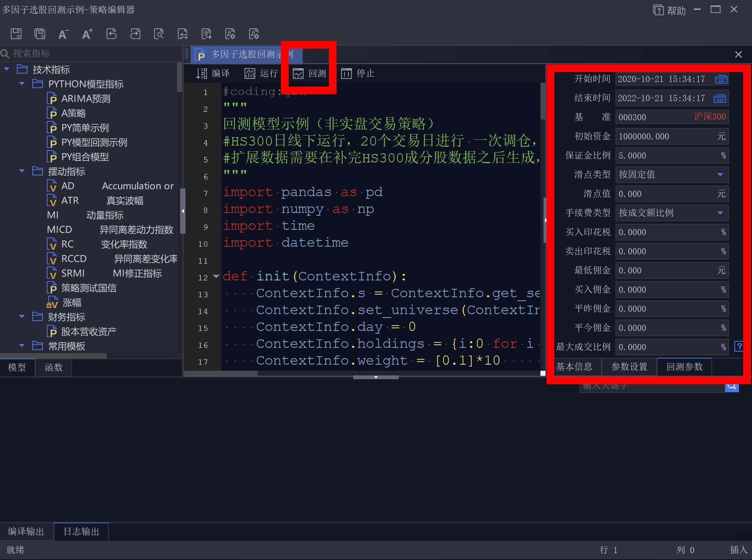Screen dimensions: 752x560
Task: Select the ARIMA预测 indicator
Action: (x=86, y=98)
